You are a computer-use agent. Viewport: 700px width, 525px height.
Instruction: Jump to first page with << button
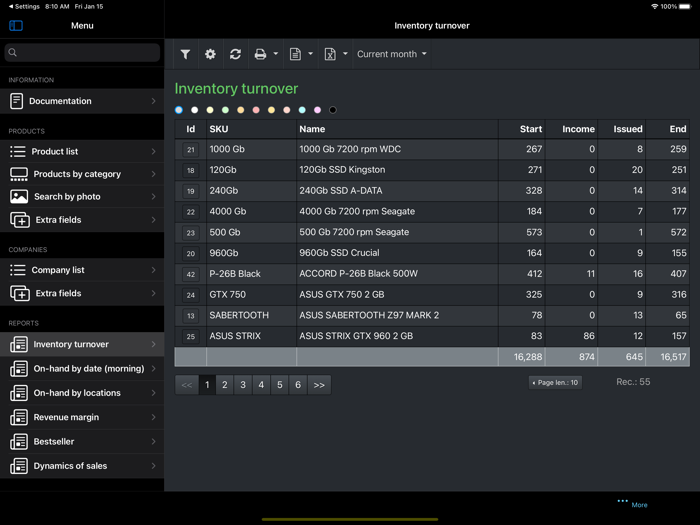(x=187, y=385)
